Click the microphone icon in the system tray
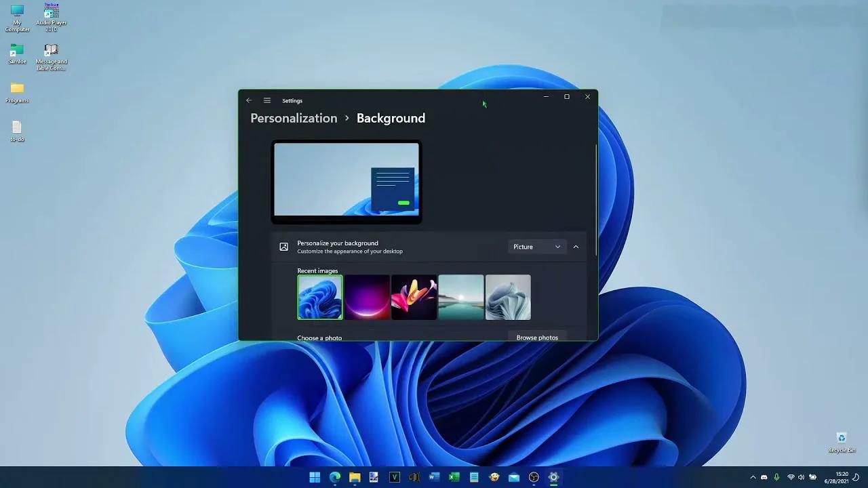Screen dimensions: 868x488 [776, 477]
